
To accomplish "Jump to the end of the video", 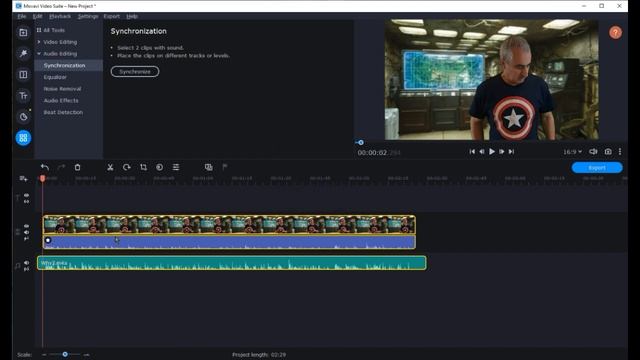I will coord(511,151).
